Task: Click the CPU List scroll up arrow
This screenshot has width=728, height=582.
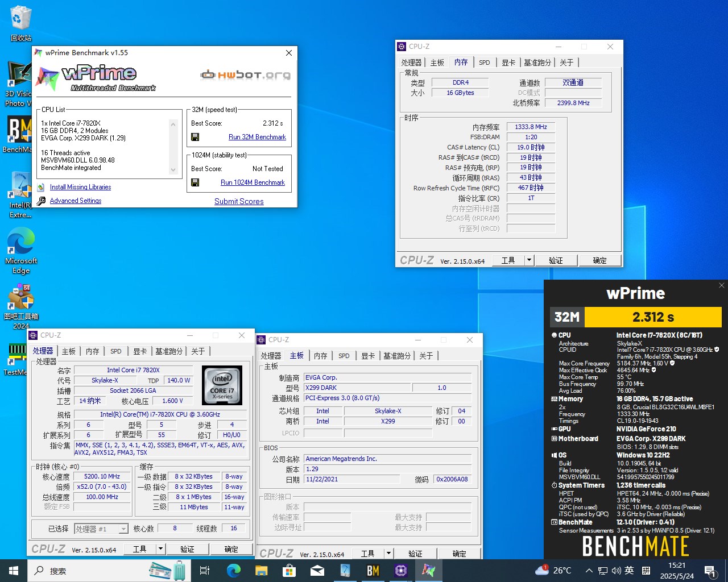Action: (173, 124)
